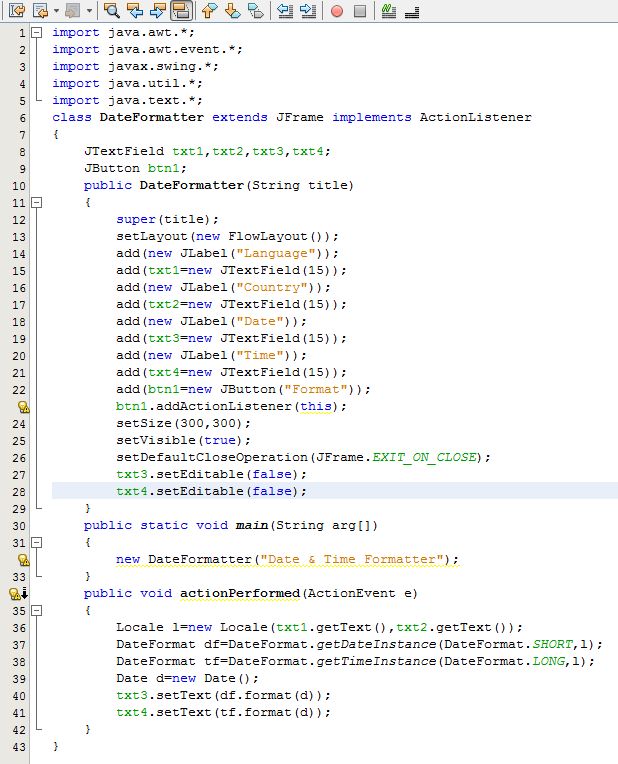
Task: Collapse the main method fold at line 31
Action: (37, 542)
